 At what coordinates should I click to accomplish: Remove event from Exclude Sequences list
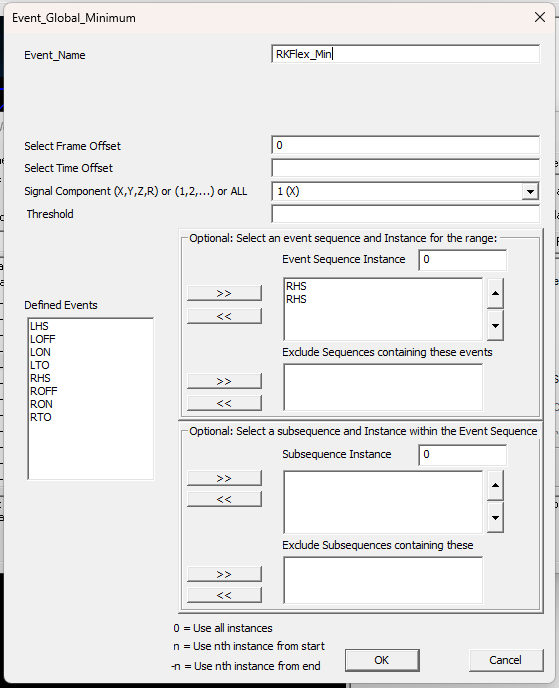(224, 403)
